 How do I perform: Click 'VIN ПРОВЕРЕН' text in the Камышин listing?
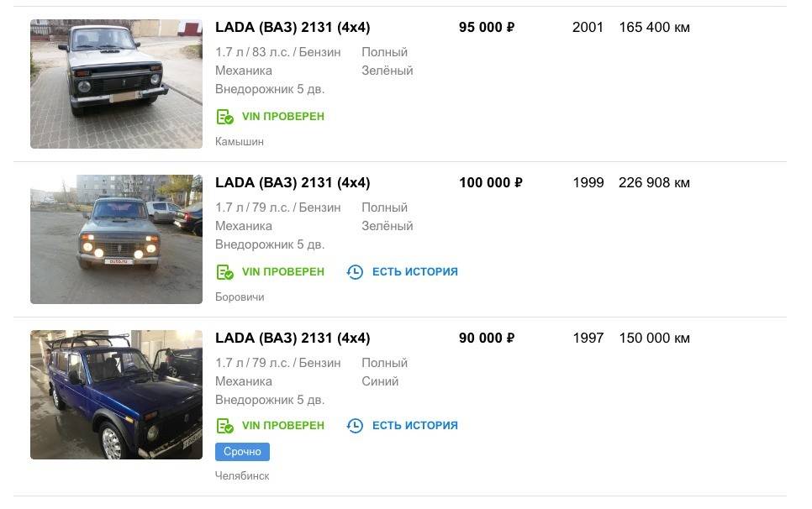(x=282, y=117)
